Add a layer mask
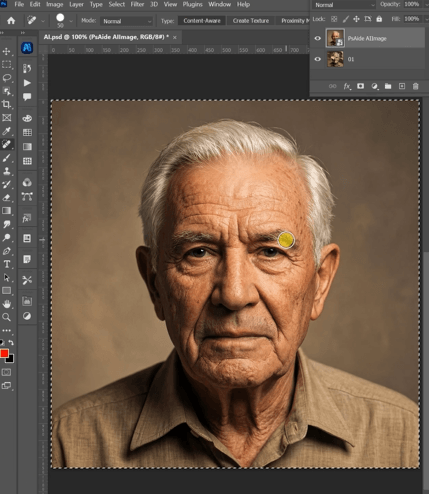This screenshot has width=429, height=494. [360, 86]
